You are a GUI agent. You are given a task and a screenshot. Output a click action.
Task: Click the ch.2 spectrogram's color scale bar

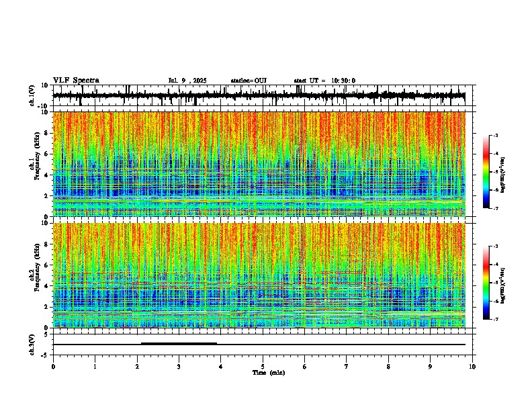[486, 283]
